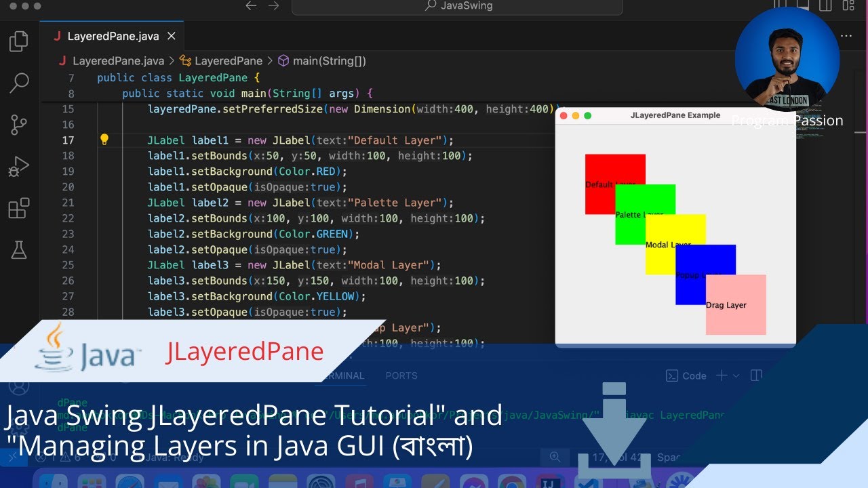
Task: Open the Source Control view
Action: [x=19, y=125]
